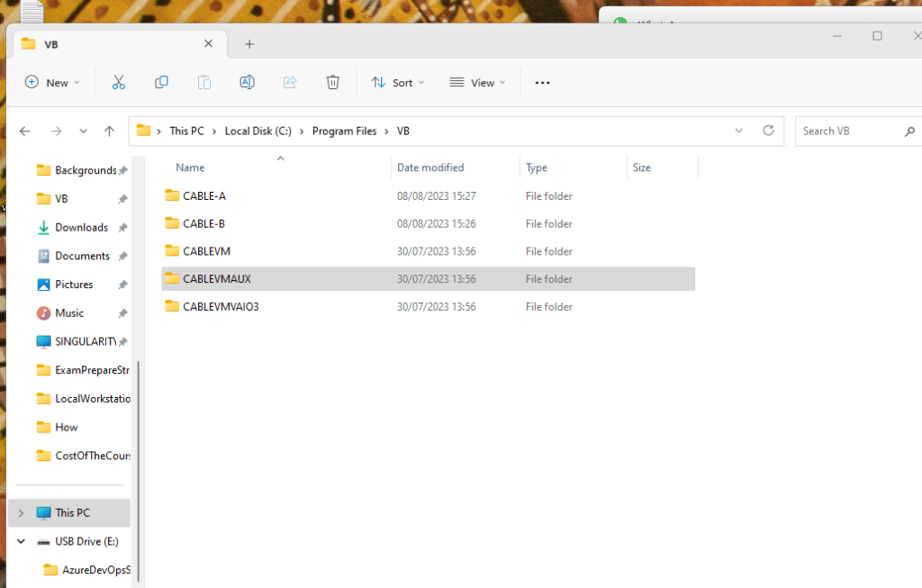Click the Paste clipboard icon

pos(204,82)
